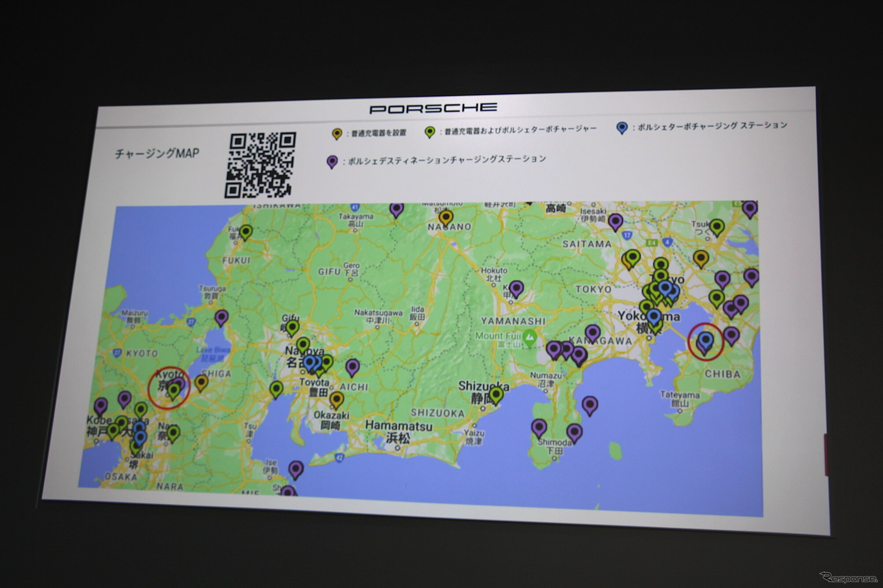Click the purple pin beside Isesaki
This screenshot has width=883, height=588.
[615, 222]
